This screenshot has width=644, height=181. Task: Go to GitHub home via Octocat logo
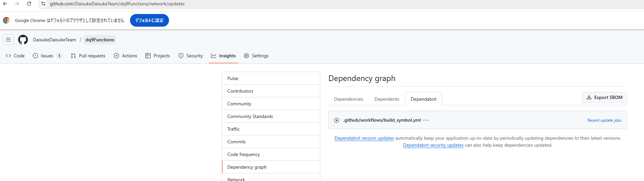click(x=23, y=40)
